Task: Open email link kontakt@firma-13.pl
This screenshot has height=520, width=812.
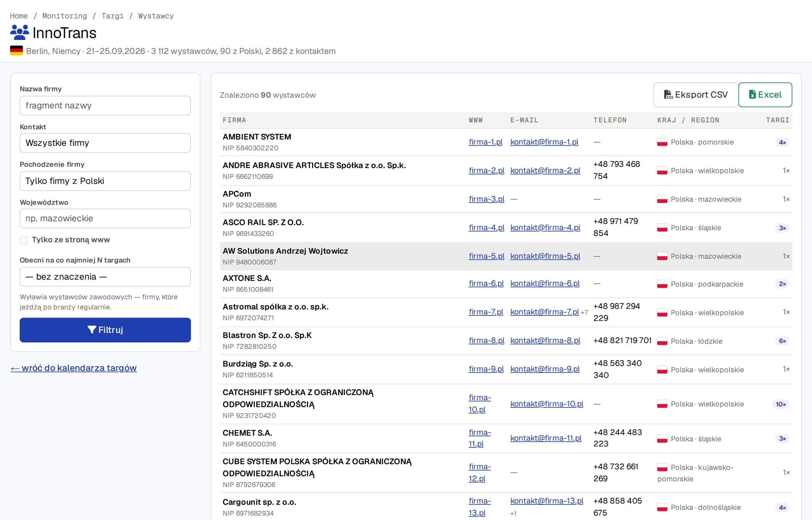Action: tap(547, 501)
